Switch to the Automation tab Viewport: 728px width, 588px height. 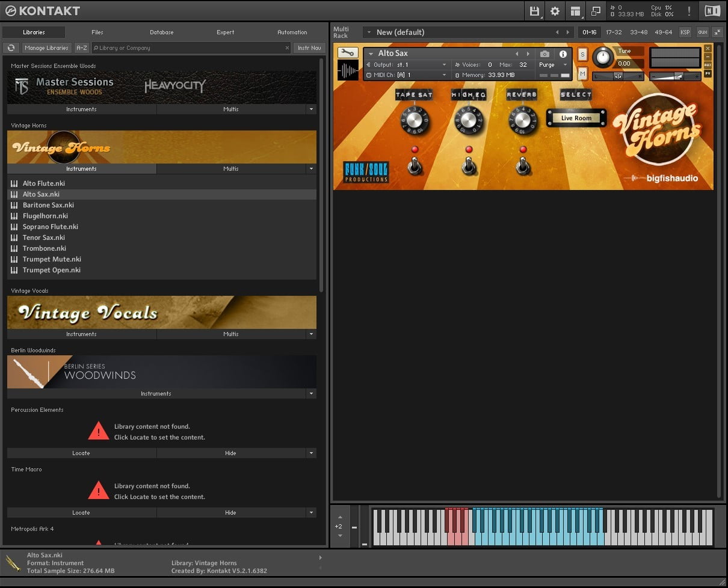tap(292, 32)
